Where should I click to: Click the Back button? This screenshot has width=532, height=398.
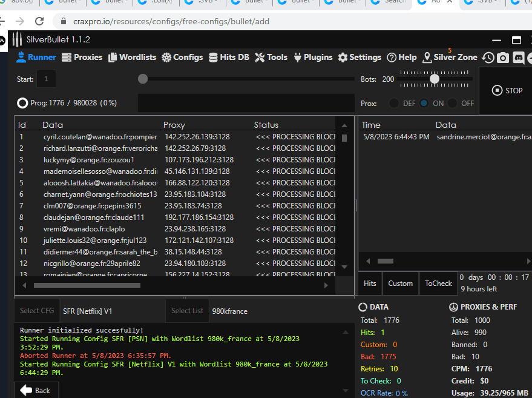click(x=36, y=390)
